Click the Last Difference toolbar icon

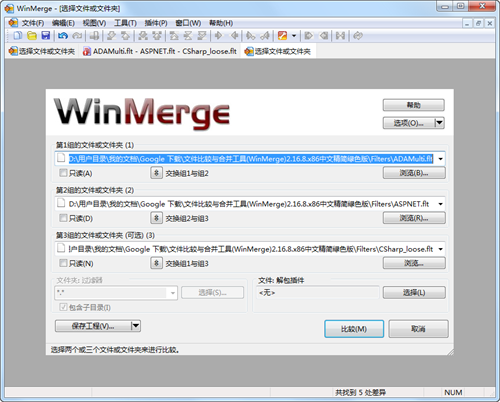(x=202, y=35)
